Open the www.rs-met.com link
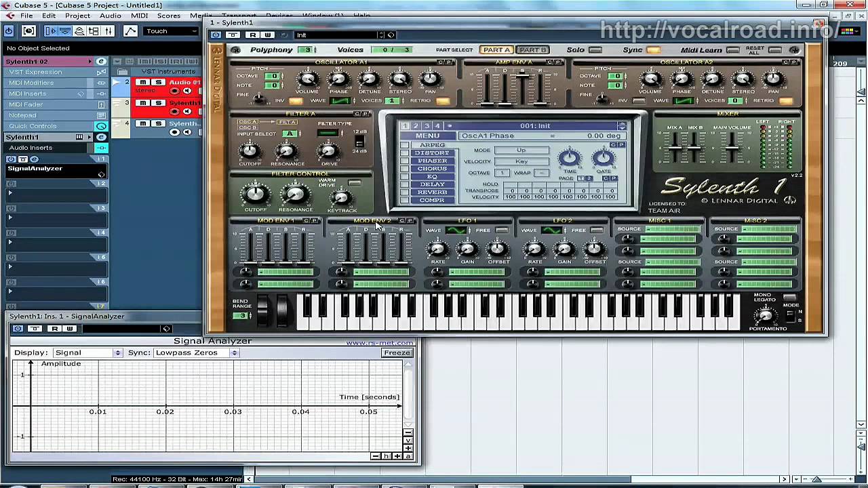This screenshot has height=488, width=868. coord(379,343)
